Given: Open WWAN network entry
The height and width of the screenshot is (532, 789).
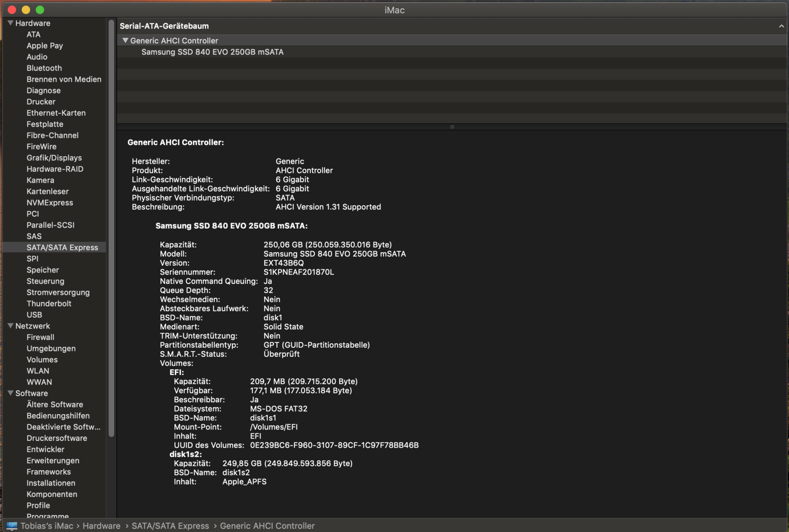Looking at the screenshot, I should 39,382.
